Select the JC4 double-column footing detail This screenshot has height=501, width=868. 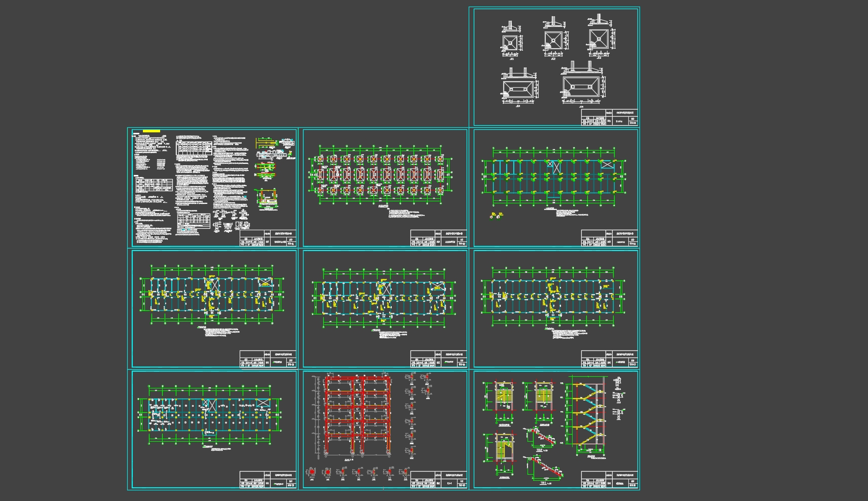tap(518, 88)
